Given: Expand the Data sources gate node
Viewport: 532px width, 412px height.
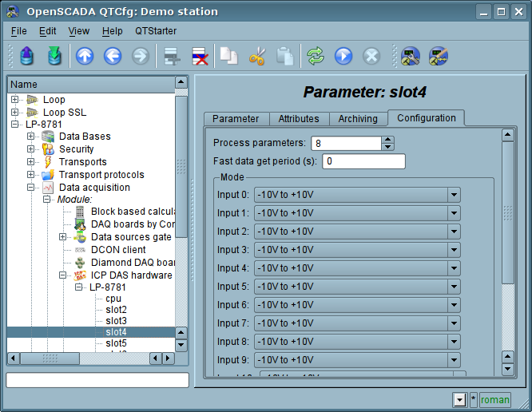Looking at the screenshot, I should tap(63, 237).
